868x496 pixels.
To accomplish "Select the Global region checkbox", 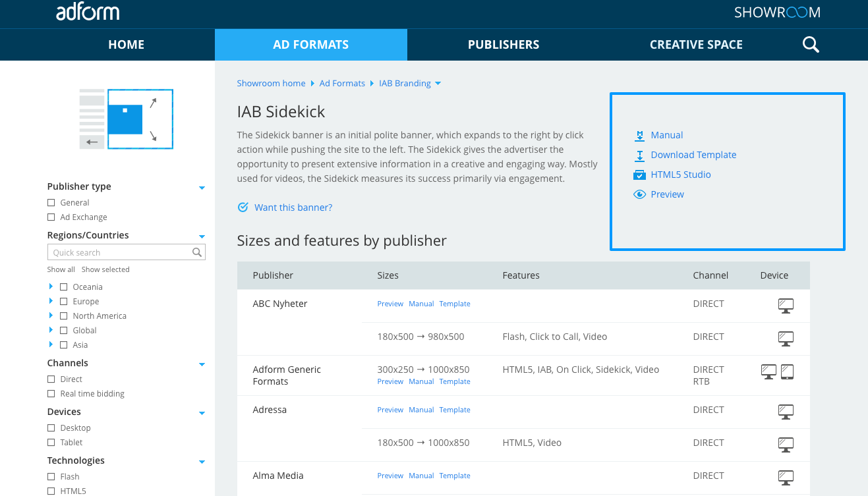I will pos(64,331).
